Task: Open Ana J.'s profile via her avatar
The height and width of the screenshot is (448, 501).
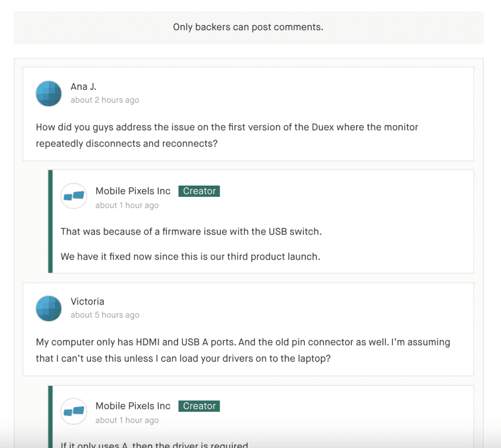Action: [48, 94]
